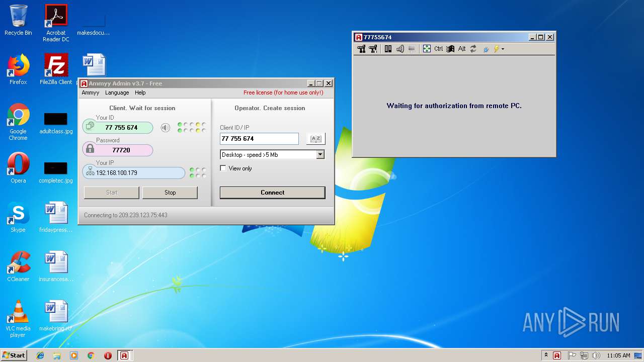The width and height of the screenshot is (644, 362).
Task: Open Google Chrome desktop shortcut
Action: pyautogui.click(x=18, y=122)
